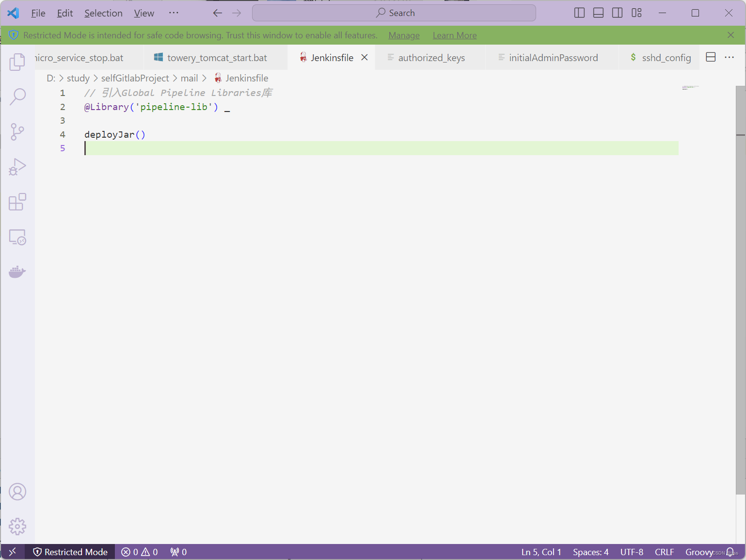Screen dimensions: 746x560
Task: Click the VS Code logo icon
Action: (x=13, y=13)
